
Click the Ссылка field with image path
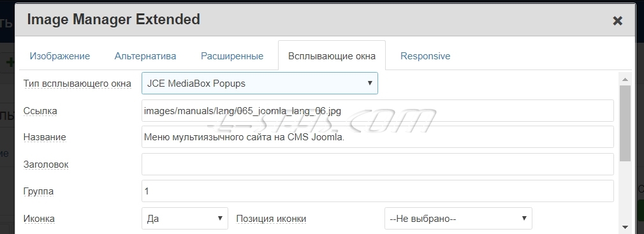tap(378, 111)
